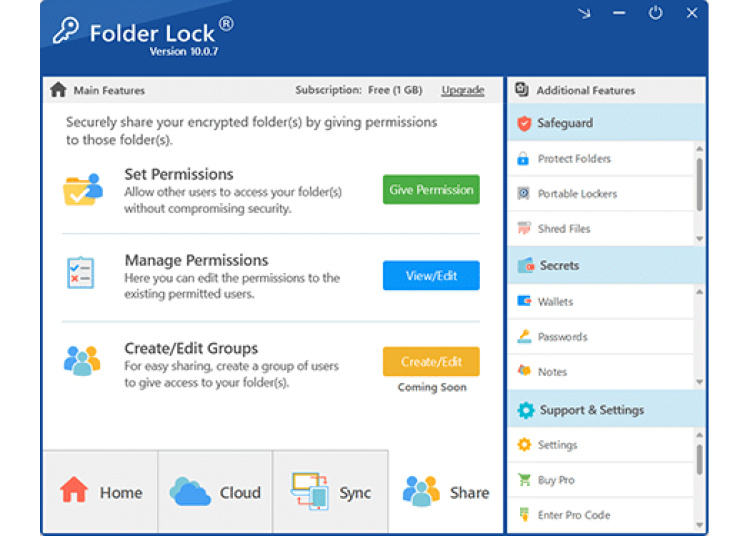Click the View/Edit permissions button
Viewport: 750px width, 536px height.
(x=431, y=276)
